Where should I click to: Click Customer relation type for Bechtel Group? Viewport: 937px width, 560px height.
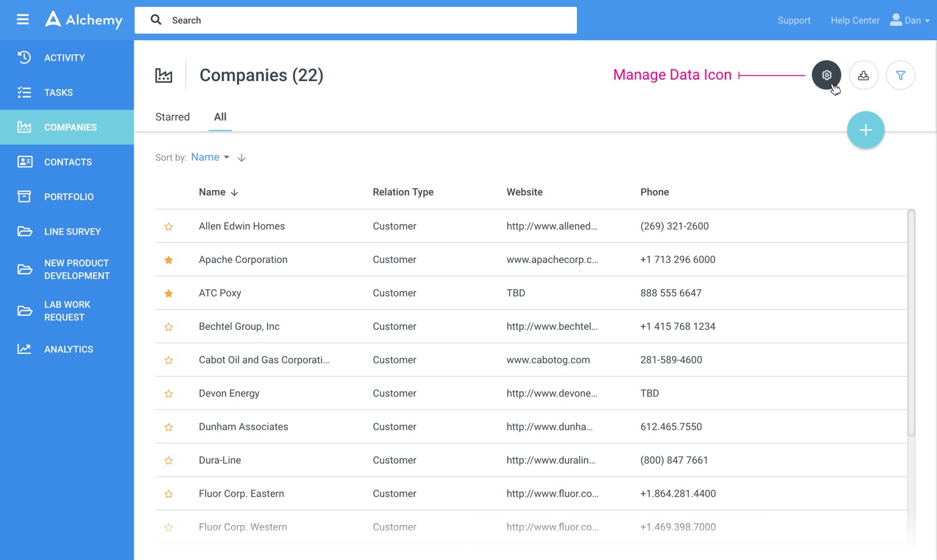pos(394,326)
